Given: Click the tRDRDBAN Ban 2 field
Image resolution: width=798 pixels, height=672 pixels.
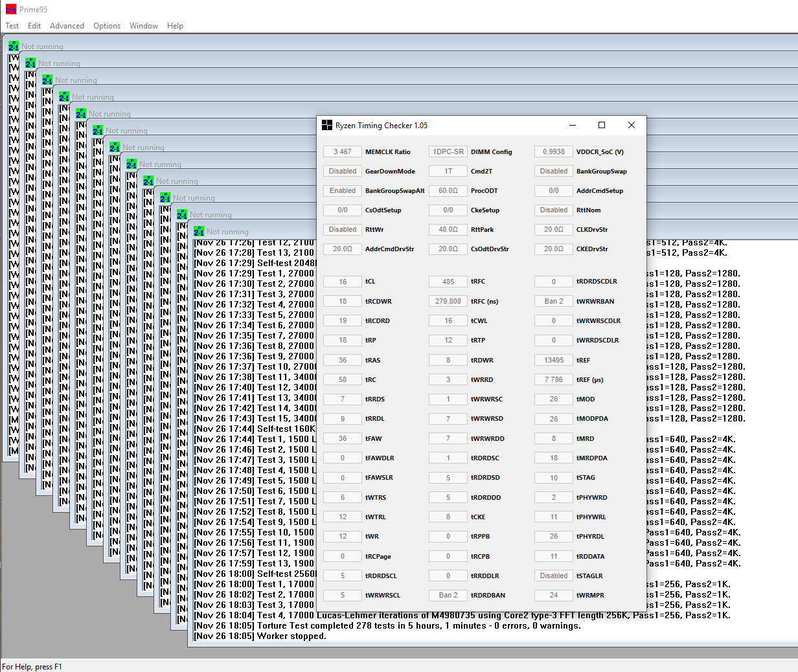Looking at the screenshot, I should point(448,595).
